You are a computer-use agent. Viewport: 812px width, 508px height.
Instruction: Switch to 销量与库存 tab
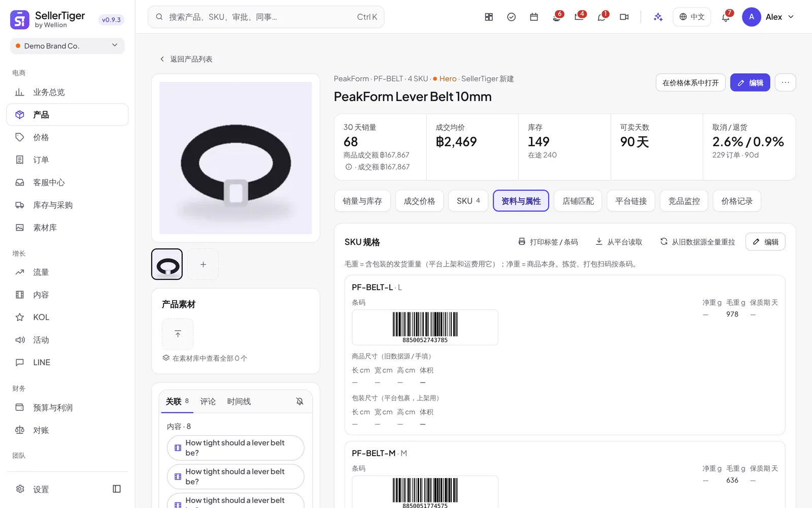(362, 201)
